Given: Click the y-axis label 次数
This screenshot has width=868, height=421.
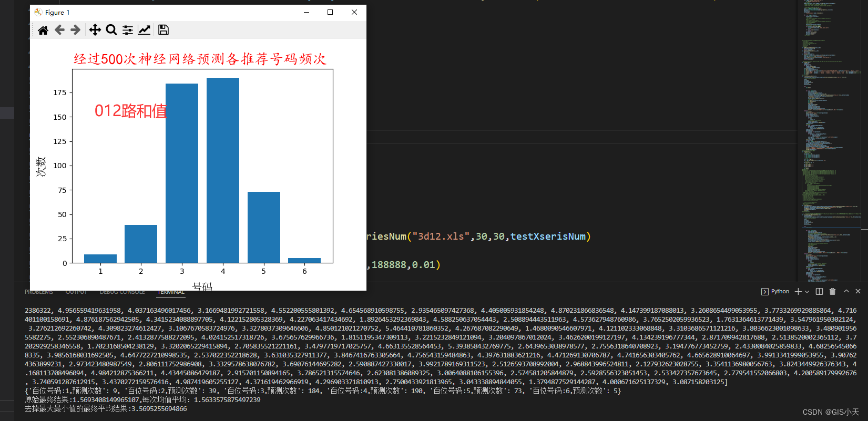Looking at the screenshot, I should click(41, 166).
